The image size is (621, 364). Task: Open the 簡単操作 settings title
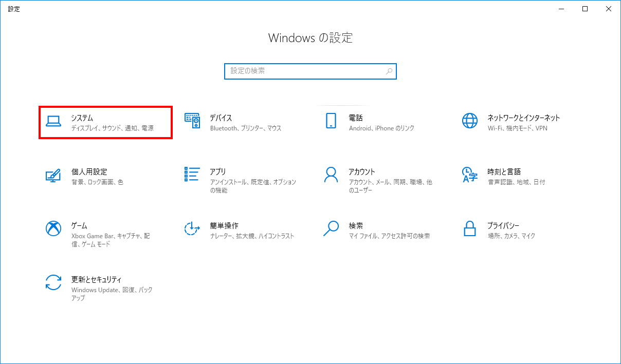224,225
